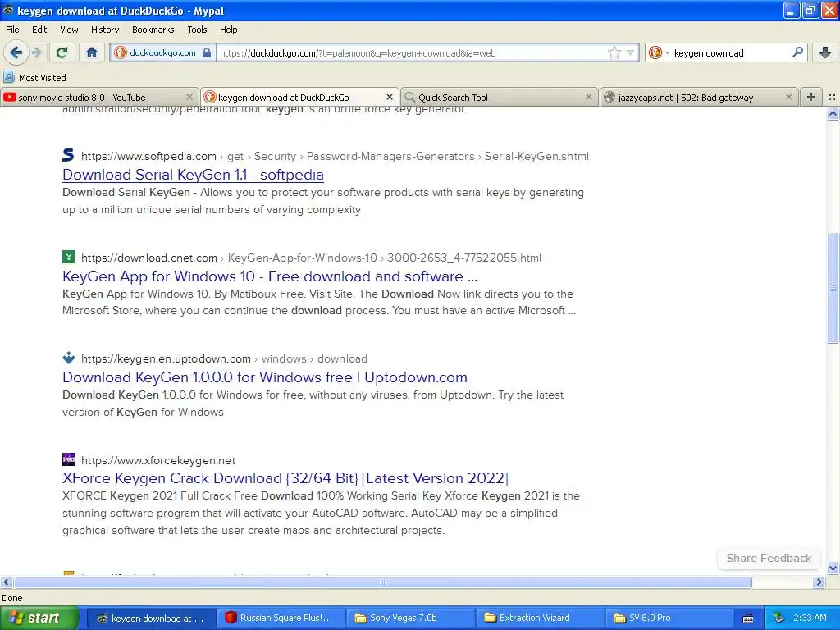This screenshot has height=630, width=840.
Task: Open the Windows Start menu
Action: pos(38,618)
